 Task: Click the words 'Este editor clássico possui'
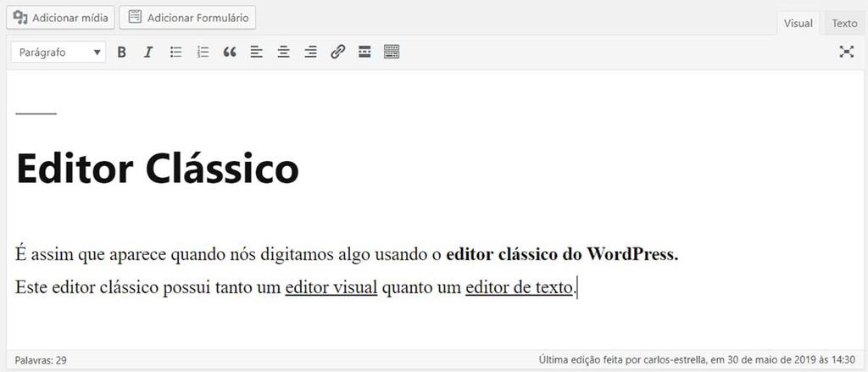114,288
